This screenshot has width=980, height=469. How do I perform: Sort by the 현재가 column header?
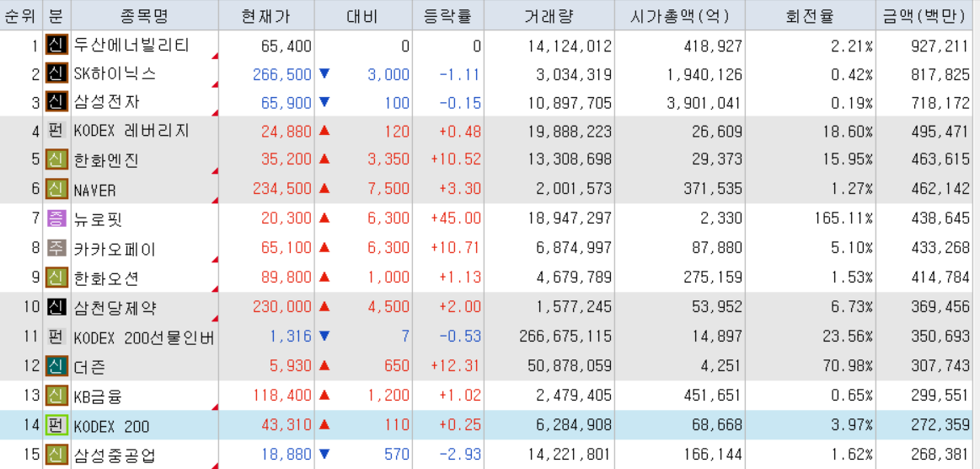[x=266, y=15]
